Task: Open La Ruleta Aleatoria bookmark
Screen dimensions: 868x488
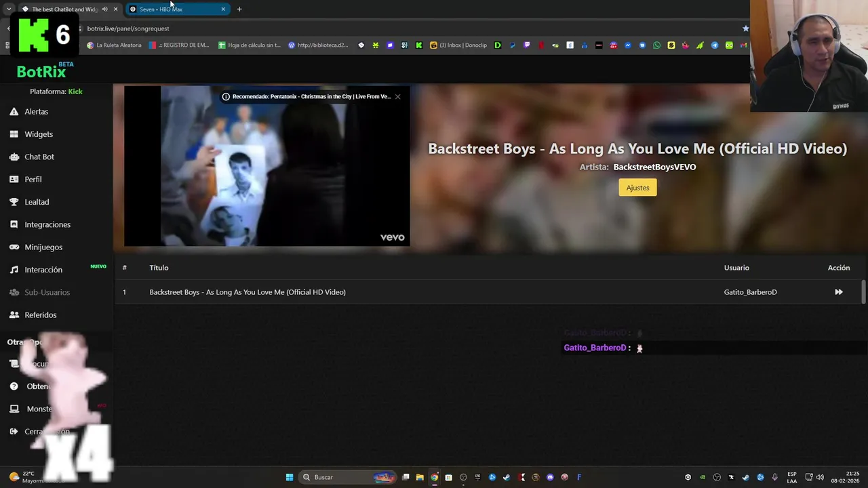Action: tap(114, 45)
